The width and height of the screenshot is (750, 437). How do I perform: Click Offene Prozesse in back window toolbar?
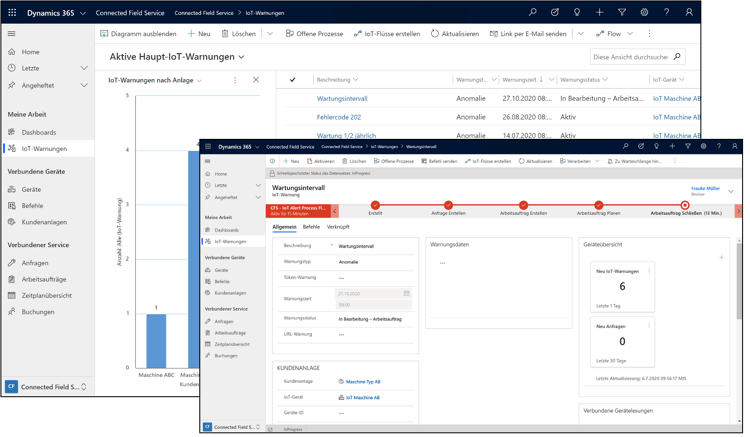[x=314, y=34]
